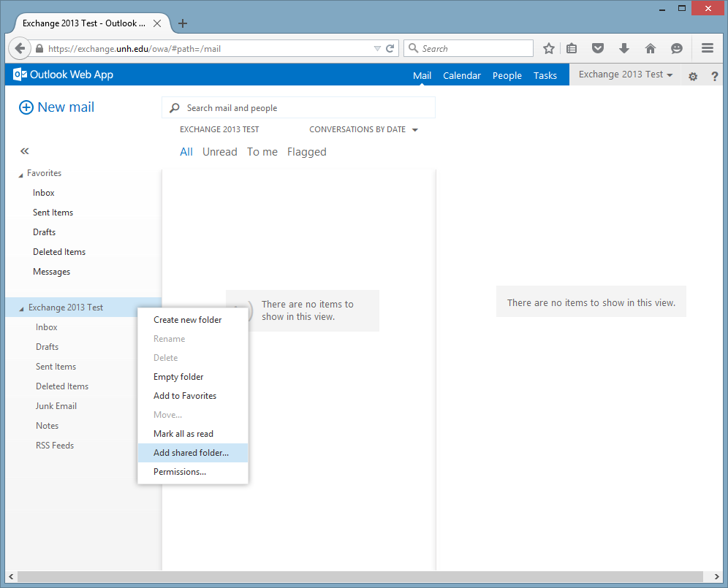
Task: Click the New mail plus icon
Action: pyautogui.click(x=26, y=107)
